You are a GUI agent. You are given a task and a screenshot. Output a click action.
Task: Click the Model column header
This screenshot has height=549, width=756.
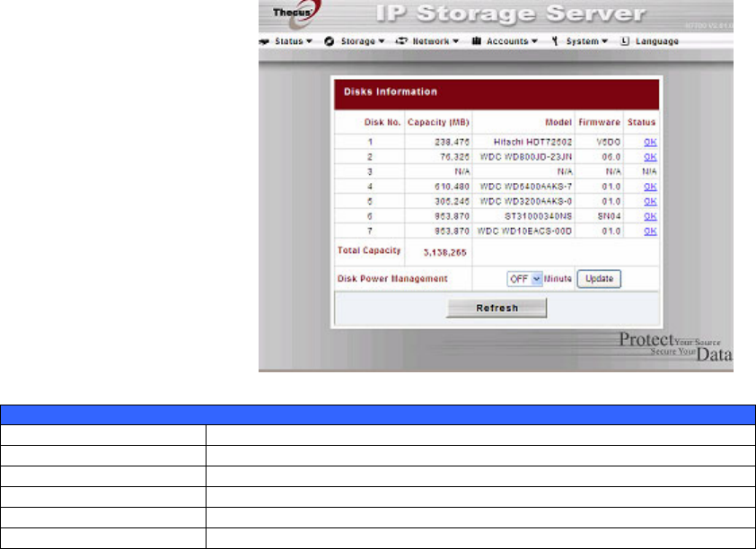click(558, 122)
